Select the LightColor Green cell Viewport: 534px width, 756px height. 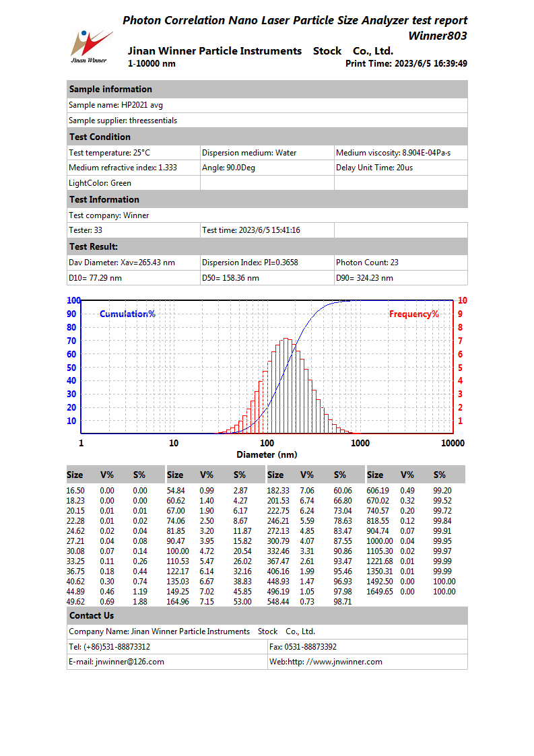(x=100, y=183)
